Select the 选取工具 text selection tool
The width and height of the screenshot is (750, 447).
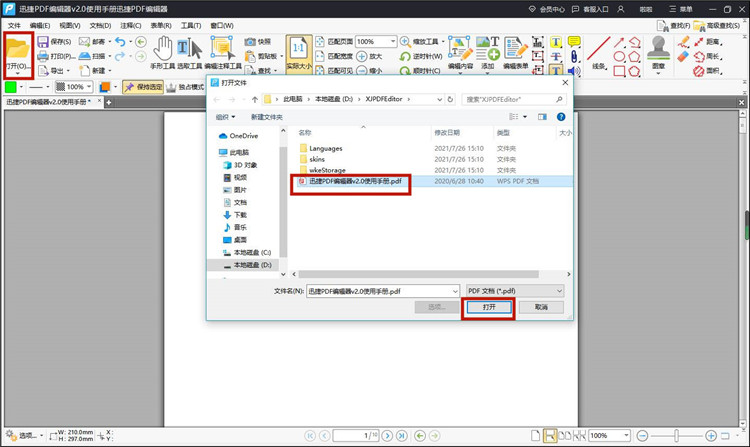189,53
